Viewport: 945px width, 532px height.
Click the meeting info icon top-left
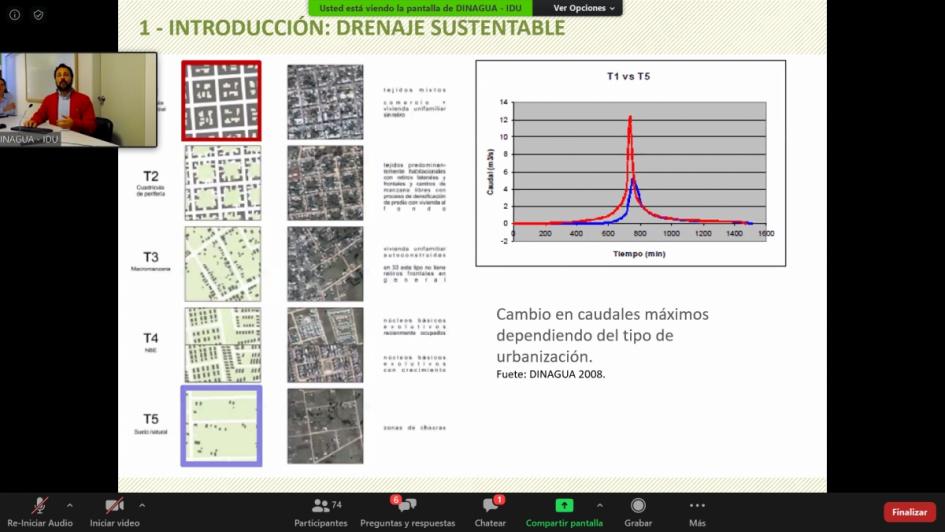click(14, 14)
